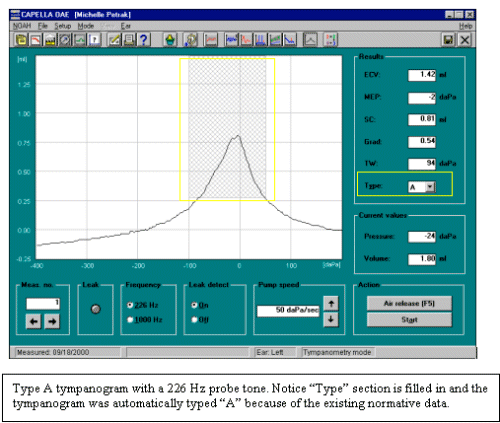This screenshot has height=423, width=500.
Task: Click the SC value field
Action: (x=422, y=119)
